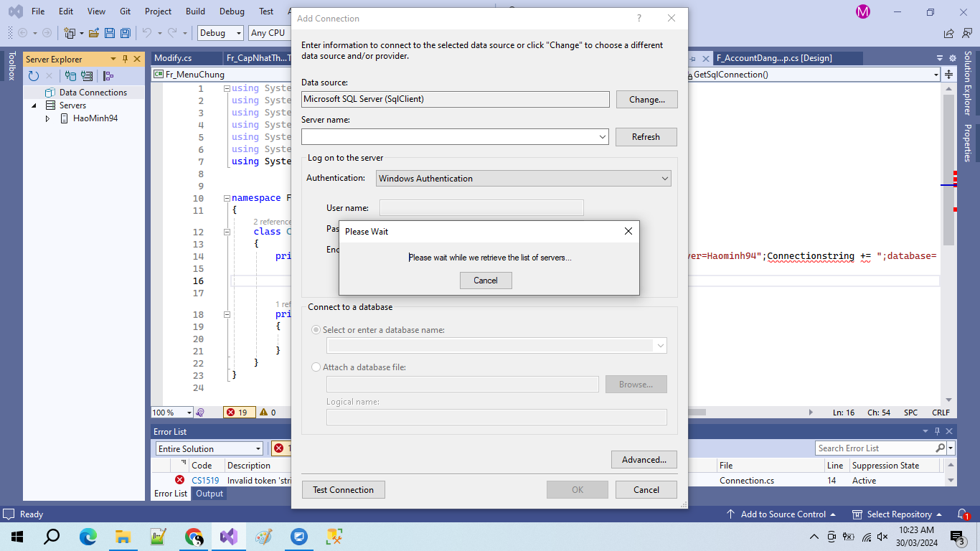Expand the HaoMinh94 server node
Screen dimensions: 980x551
[48, 118]
